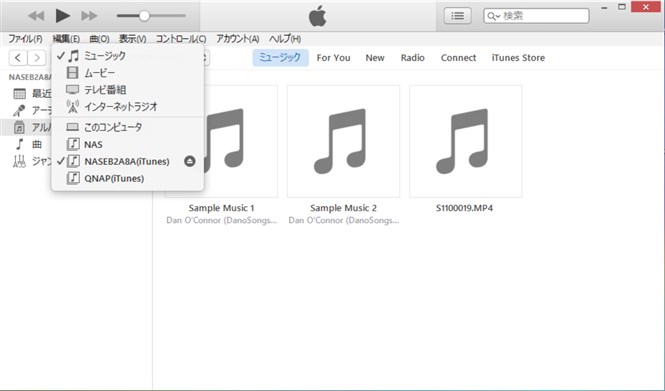
Task: Select NASEB2A8A(iTunes) shared library
Action: 127,162
